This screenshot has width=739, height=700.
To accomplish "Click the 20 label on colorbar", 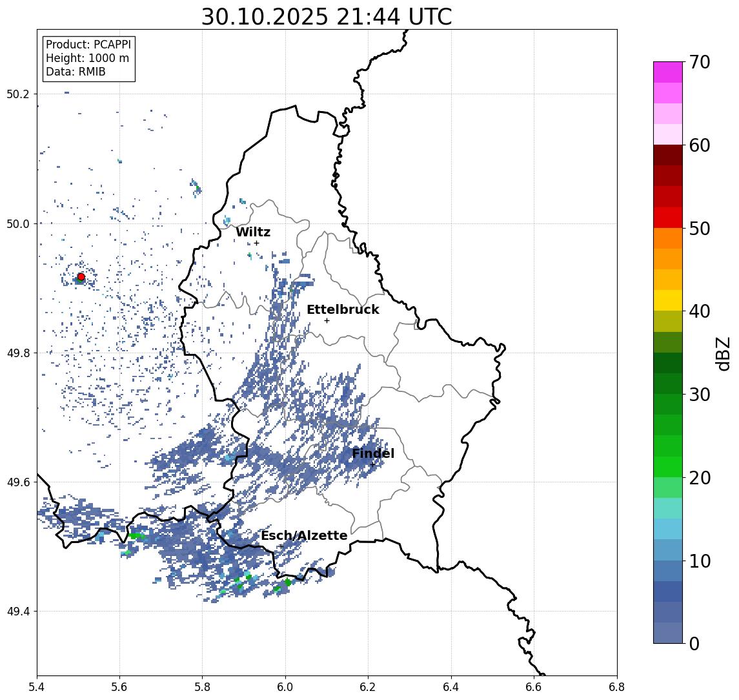I will (699, 477).
